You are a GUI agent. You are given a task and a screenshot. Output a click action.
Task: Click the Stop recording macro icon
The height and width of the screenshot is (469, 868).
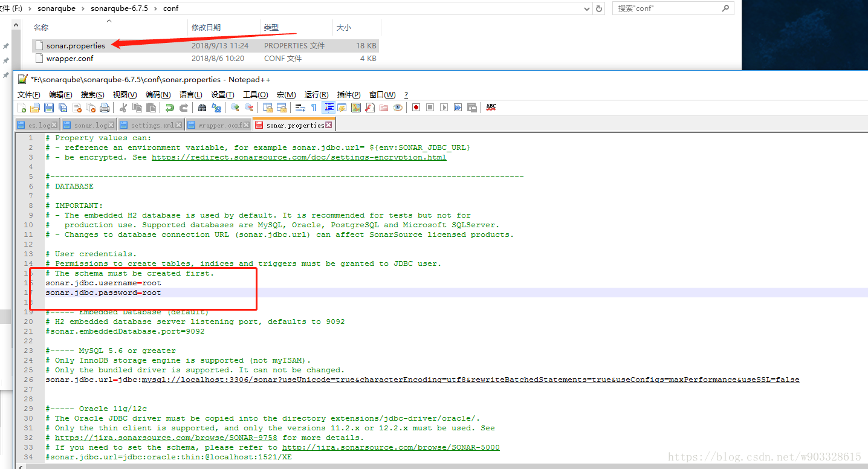pyautogui.click(x=430, y=108)
